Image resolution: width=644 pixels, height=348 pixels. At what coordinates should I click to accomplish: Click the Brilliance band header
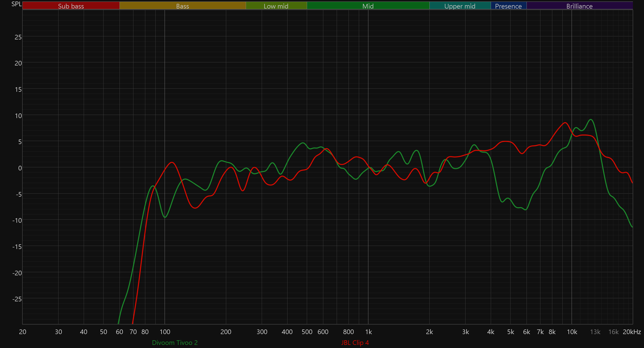(x=579, y=6)
